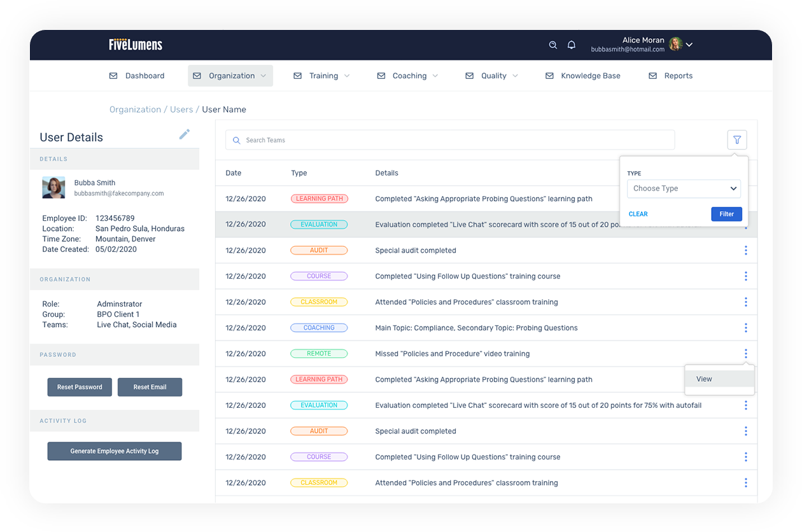Click the Employee ID value 123456789
This screenshot has width=802, height=532.
(x=115, y=218)
